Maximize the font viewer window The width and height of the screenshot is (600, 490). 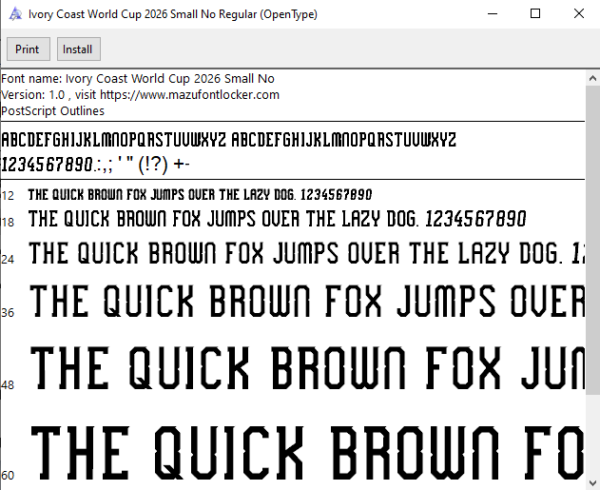coord(535,14)
